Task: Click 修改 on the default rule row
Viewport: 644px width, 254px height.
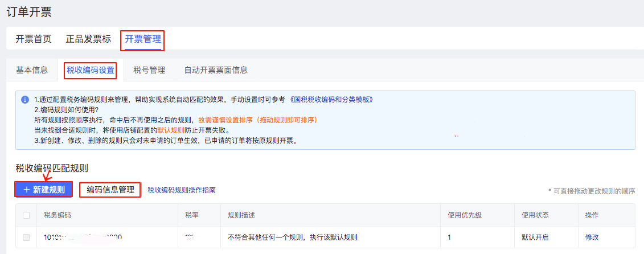Action: (x=592, y=237)
